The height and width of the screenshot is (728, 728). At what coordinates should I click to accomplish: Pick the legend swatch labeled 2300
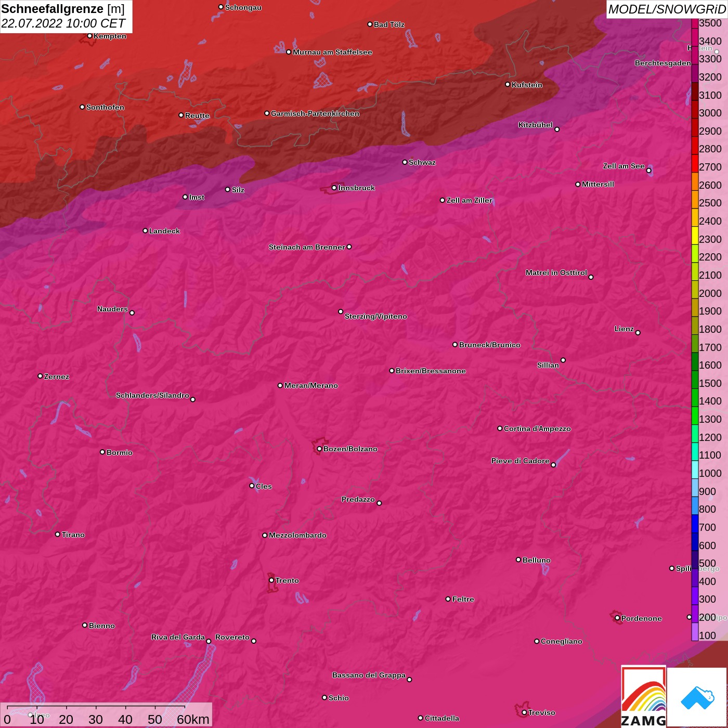pos(695,236)
